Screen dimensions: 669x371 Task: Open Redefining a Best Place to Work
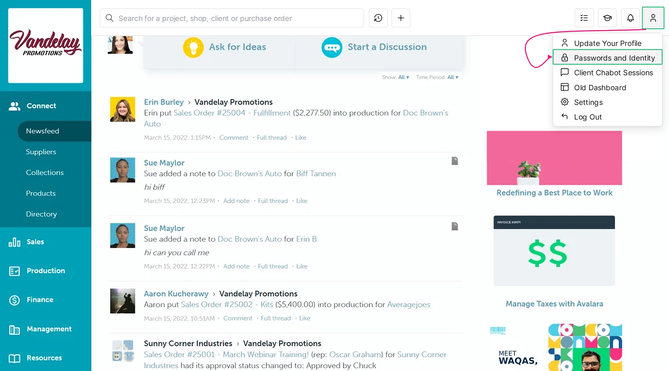point(554,193)
